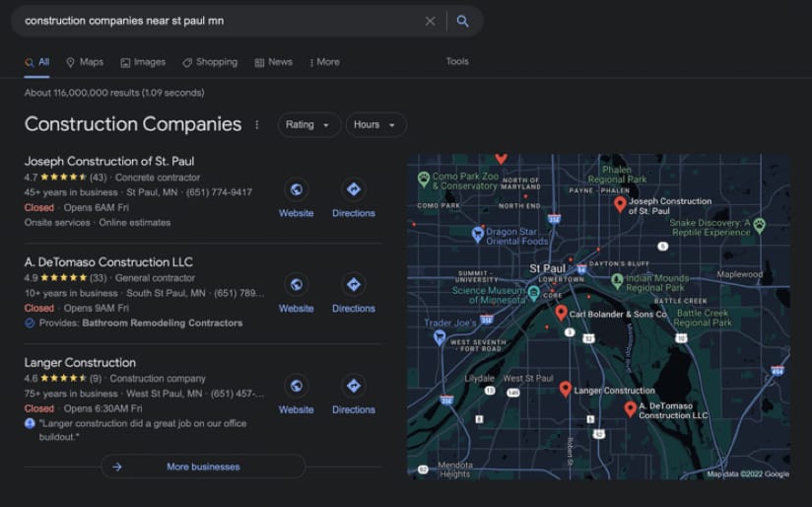Click the West St Paul label on the map

[x=528, y=379]
